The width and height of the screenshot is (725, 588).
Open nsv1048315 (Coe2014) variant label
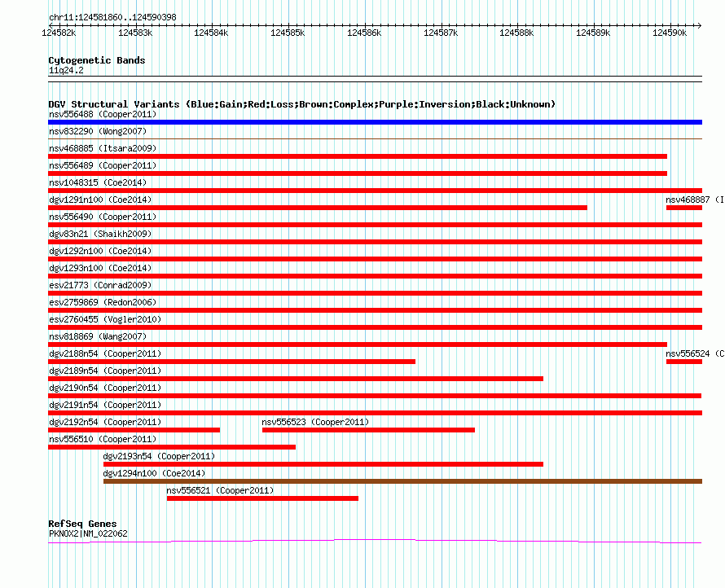point(98,182)
